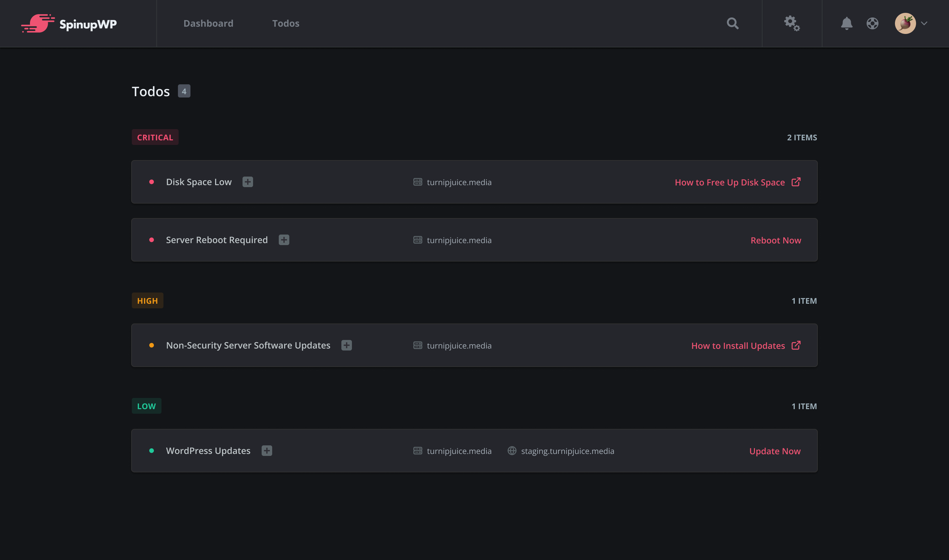
Task: Open turnipjuice.media in Server Reboot row
Action: pos(459,240)
